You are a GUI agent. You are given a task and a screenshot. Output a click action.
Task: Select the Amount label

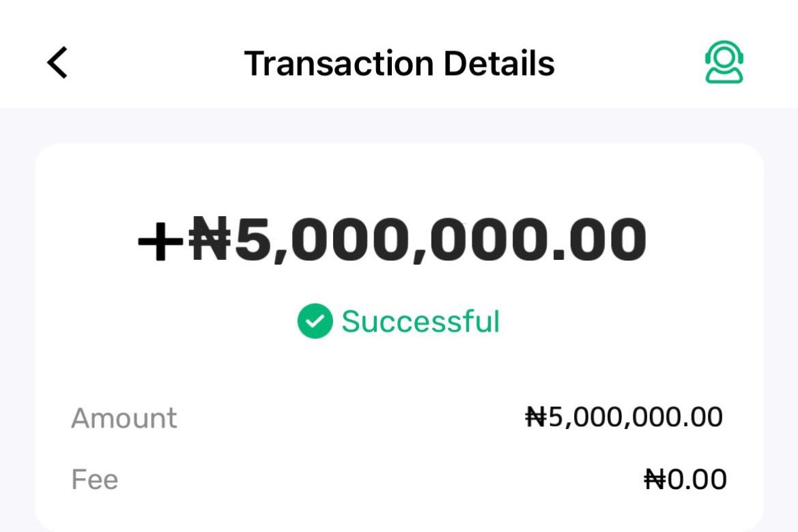124,418
